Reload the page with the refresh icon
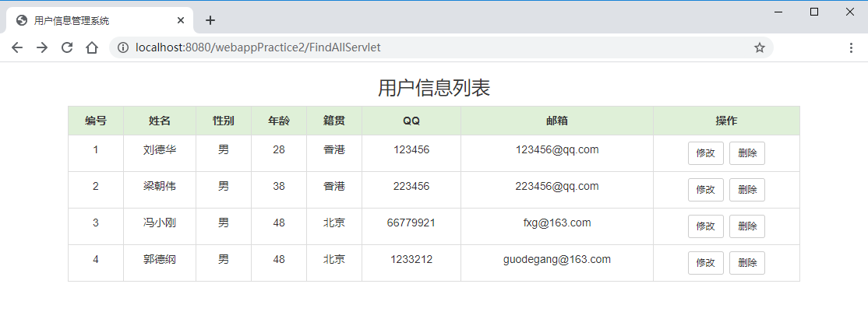 67,47
